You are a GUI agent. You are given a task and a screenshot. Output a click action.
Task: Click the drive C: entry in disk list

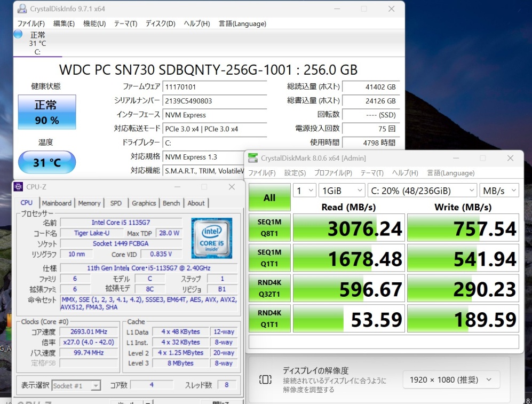tap(37, 43)
